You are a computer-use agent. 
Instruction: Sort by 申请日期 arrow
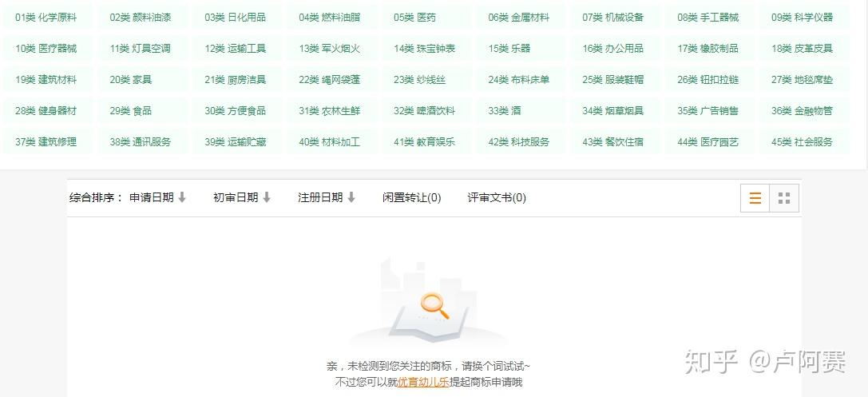pyautogui.click(x=182, y=197)
